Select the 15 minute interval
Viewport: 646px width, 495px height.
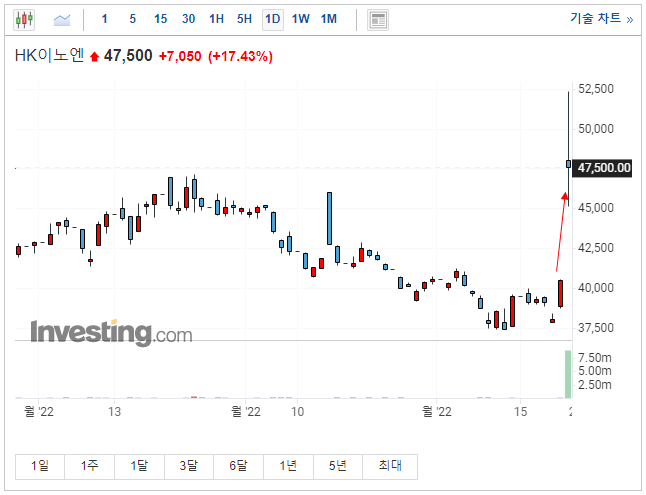161,19
